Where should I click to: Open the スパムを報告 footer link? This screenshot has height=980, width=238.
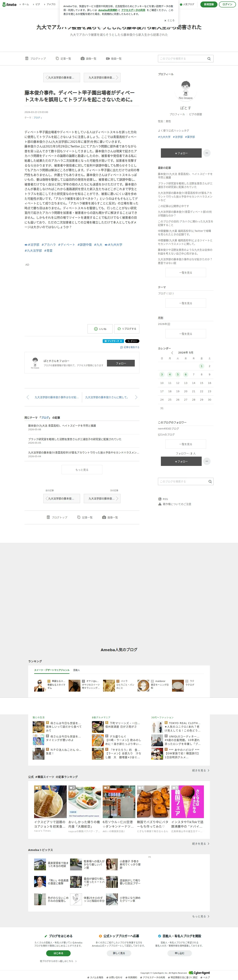95,977
